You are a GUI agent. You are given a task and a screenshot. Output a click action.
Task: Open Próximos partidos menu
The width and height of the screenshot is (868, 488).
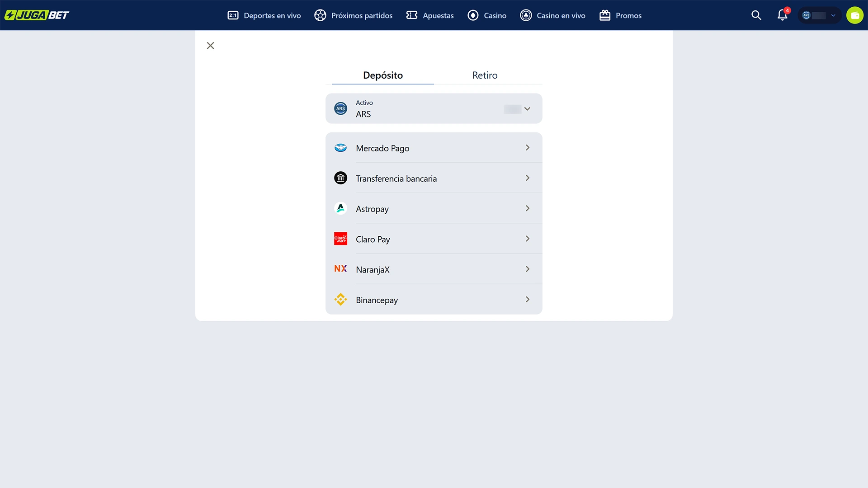[354, 15]
